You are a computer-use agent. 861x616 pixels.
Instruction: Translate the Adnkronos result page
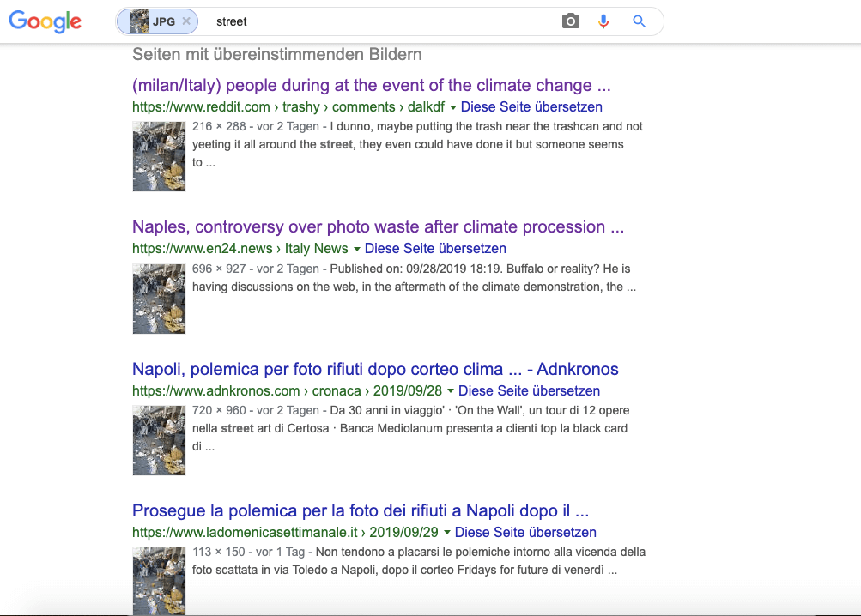tap(529, 390)
